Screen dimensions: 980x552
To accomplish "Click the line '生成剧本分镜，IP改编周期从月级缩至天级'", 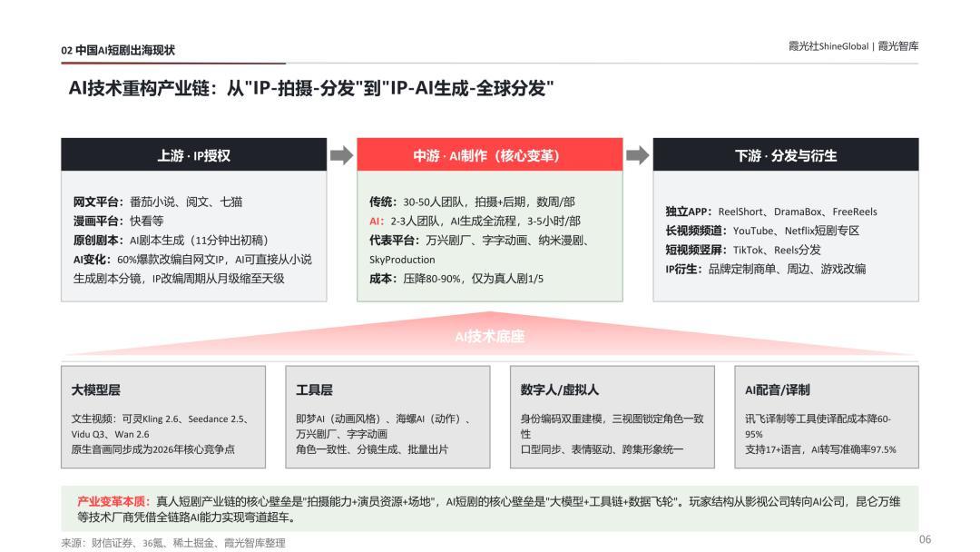I will pos(179,279).
